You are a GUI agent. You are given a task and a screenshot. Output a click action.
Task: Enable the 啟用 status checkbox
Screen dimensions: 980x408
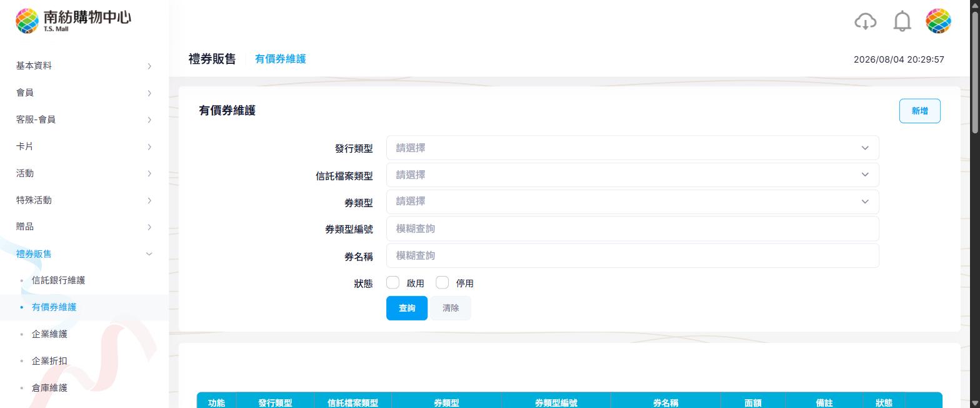(x=393, y=283)
